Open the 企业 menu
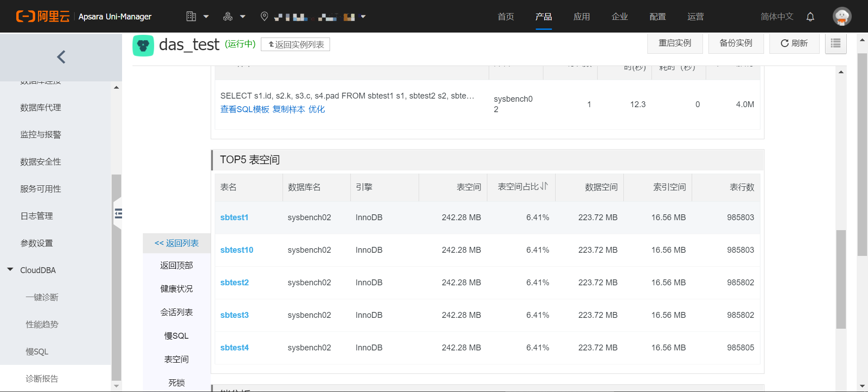The width and height of the screenshot is (868, 392). pyautogui.click(x=620, y=17)
